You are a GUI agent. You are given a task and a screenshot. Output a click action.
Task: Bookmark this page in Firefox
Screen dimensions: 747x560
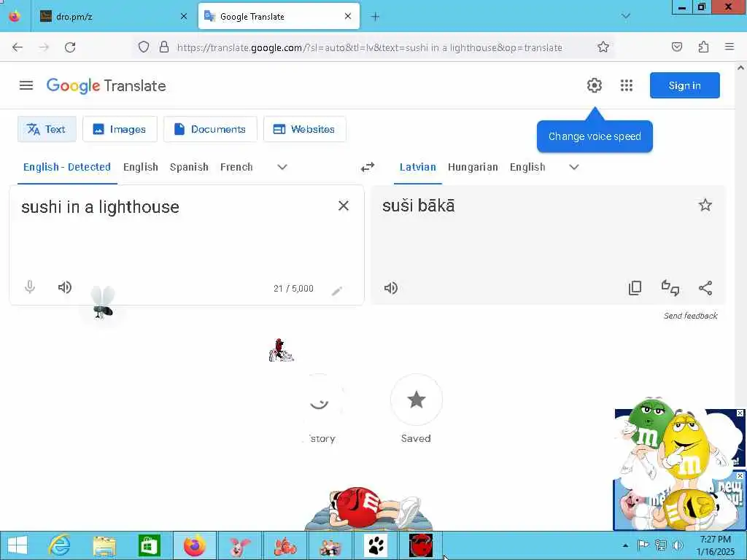[x=603, y=47]
